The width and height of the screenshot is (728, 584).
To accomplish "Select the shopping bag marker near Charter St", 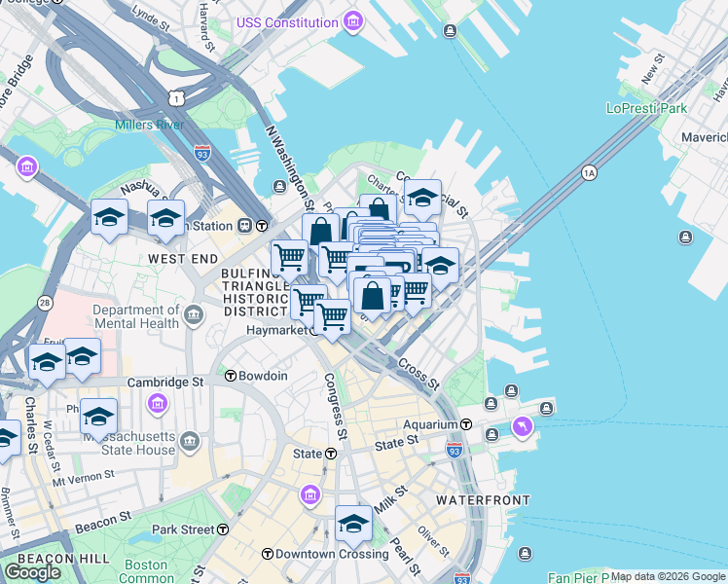I will tap(378, 208).
